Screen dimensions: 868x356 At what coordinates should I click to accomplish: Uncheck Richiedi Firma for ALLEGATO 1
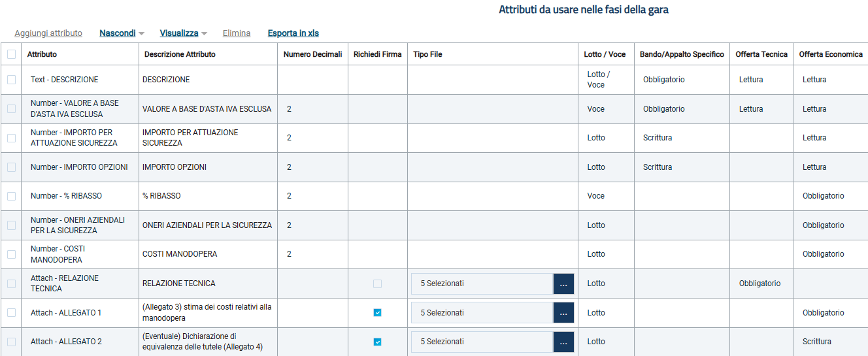click(x=377, y=313)
